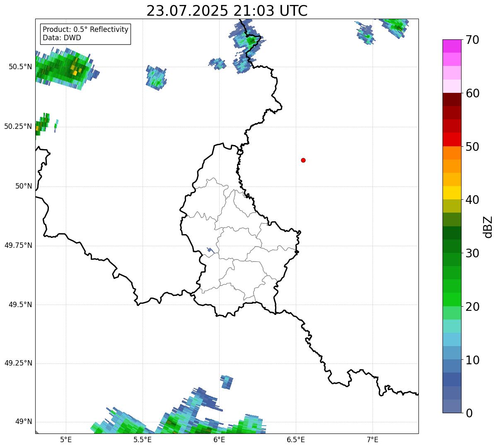Click the colorbar tick label 20

(472, 307)
